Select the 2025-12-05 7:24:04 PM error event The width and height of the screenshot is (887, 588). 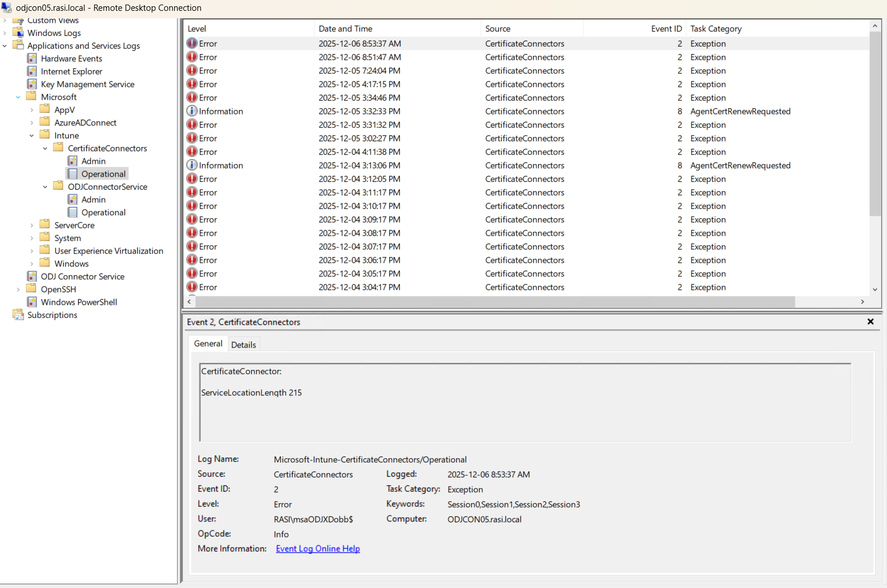[527, 71]
